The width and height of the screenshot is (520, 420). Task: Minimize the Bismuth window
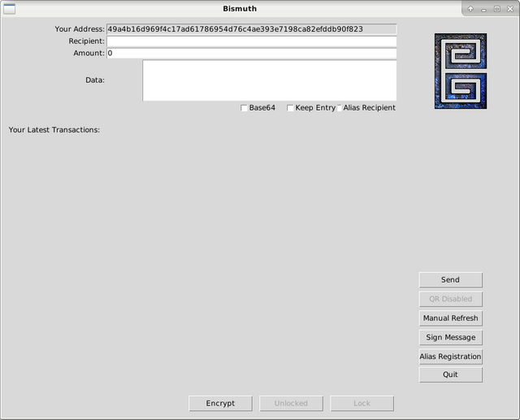point(483,9)
